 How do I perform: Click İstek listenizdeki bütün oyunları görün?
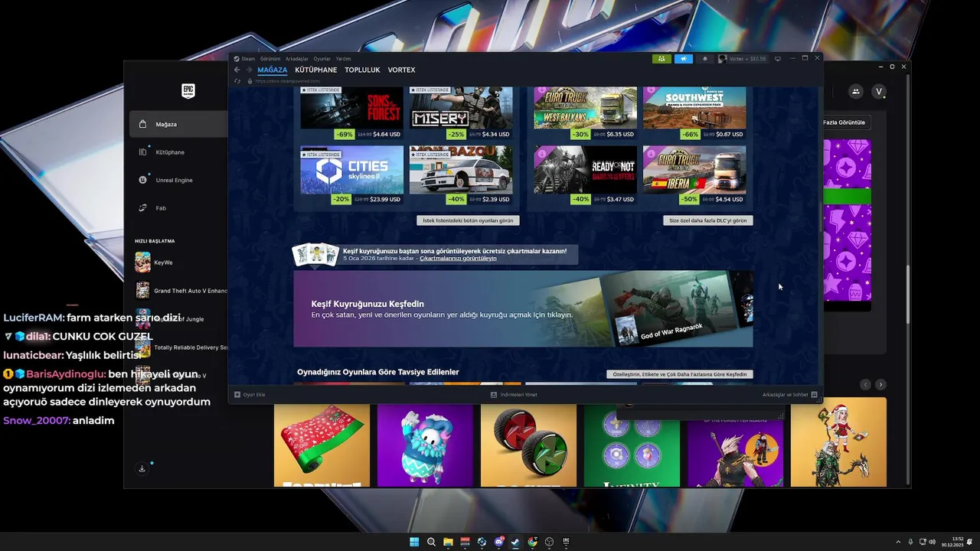coord(468,220)
